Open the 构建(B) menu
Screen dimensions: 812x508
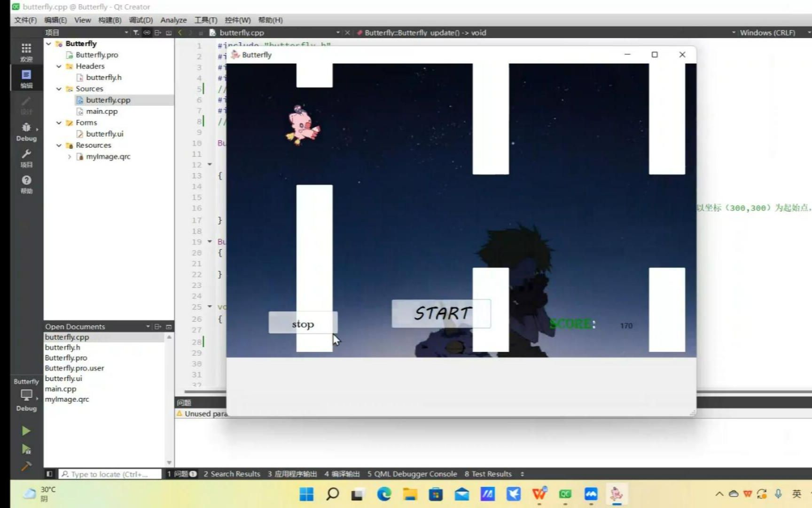(109, 20)
